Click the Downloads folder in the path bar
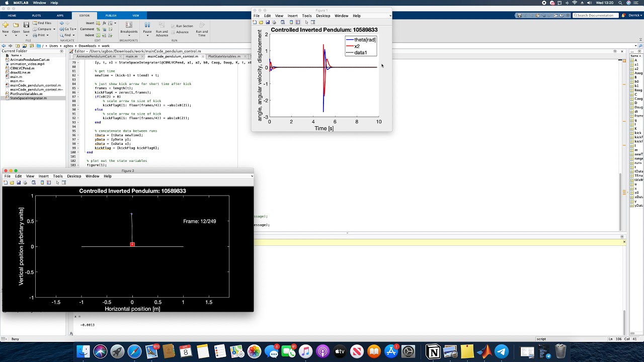This screenshot has height=362, width=644. 87,46
